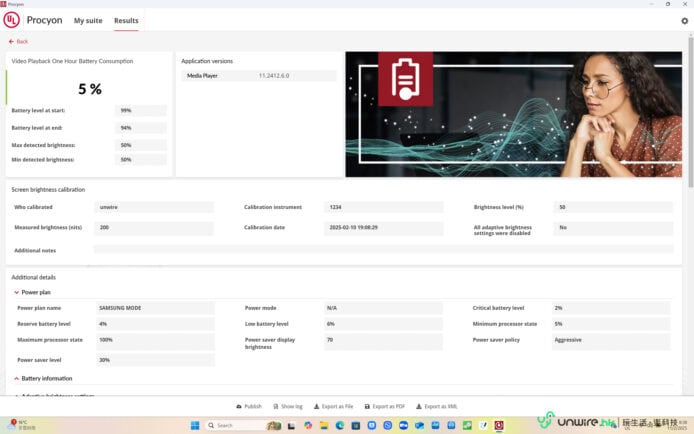This screenshot has width=694, height=434.
Task: Switch to the My suite tab
Action: click(87, 20)
